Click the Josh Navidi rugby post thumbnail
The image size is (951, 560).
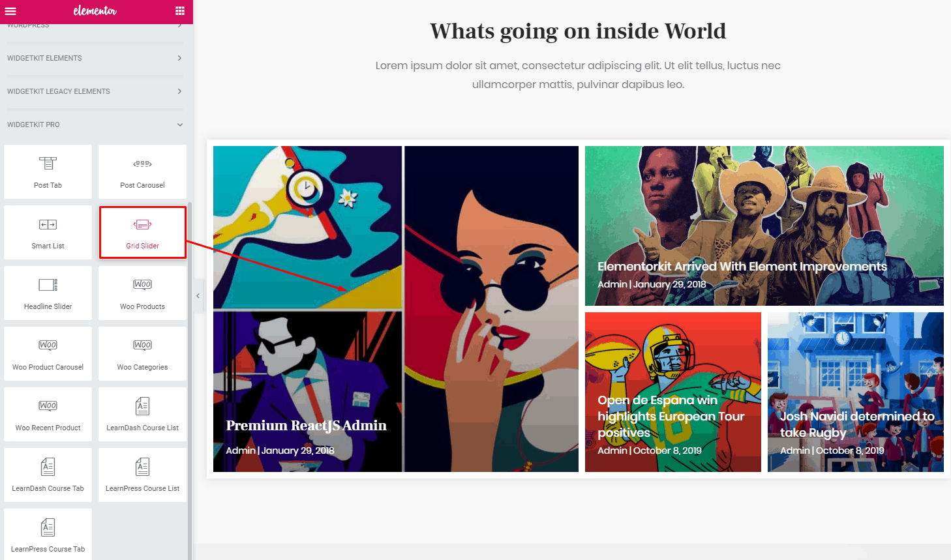855,365
